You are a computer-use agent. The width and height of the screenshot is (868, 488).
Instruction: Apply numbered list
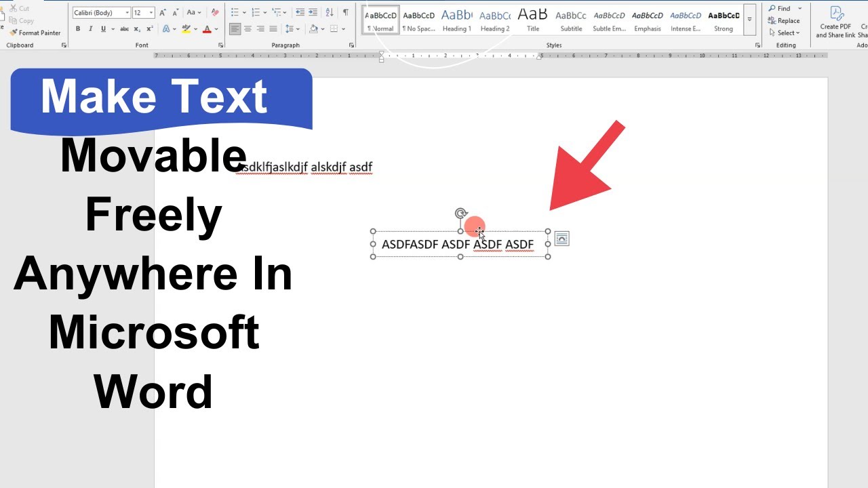pyautogui.click(x=256, y=12)
